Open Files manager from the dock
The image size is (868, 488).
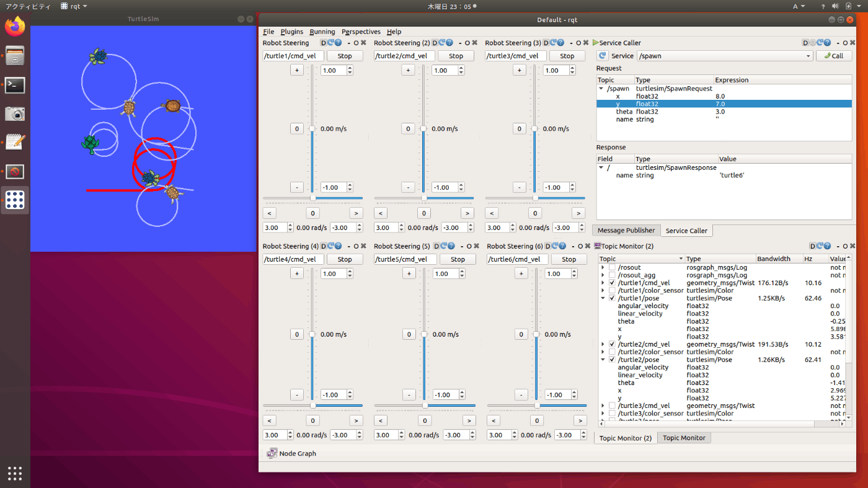15,56
